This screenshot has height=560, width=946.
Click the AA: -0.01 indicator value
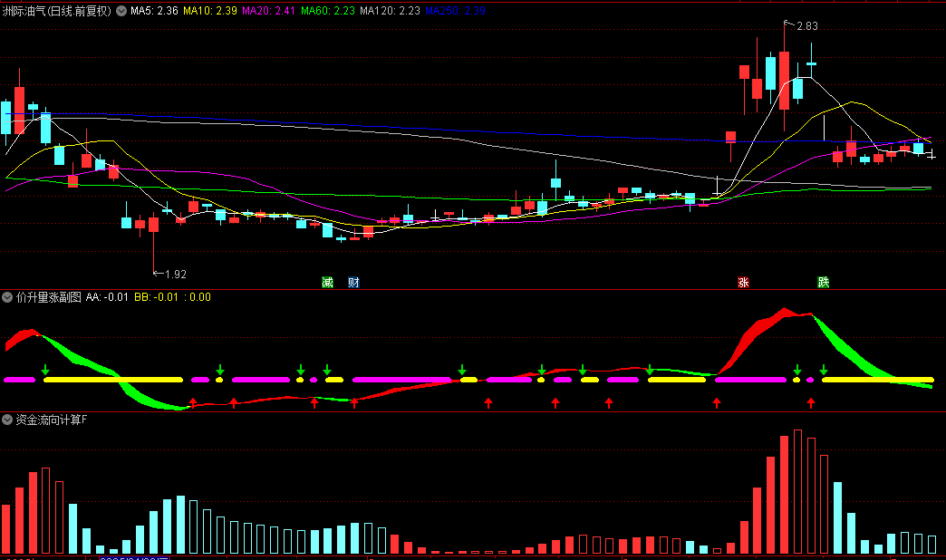107,297
